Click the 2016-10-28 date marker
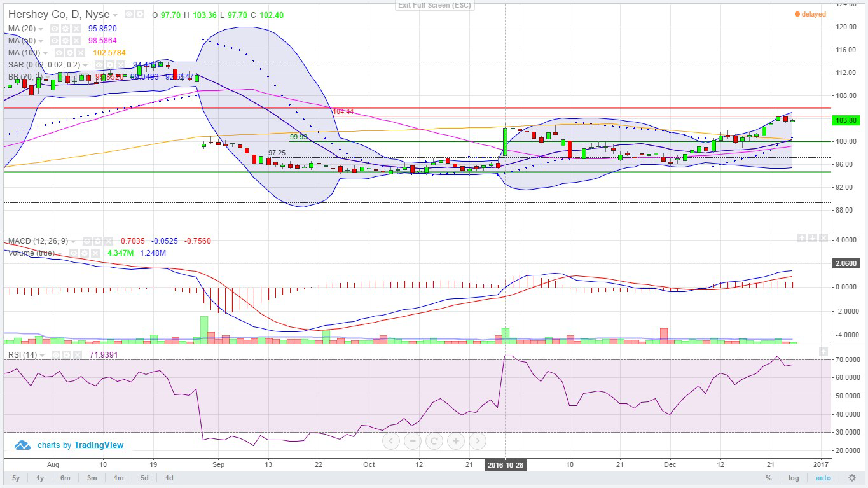The height and width of the screenshot is (488, 868). pyautogui.click(x=506, y=464)
